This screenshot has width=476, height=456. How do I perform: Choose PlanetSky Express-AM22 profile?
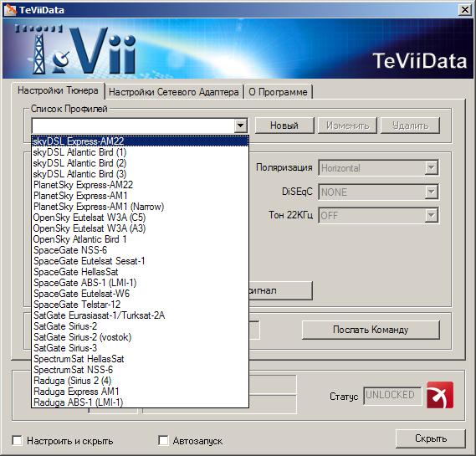(140, 185)
